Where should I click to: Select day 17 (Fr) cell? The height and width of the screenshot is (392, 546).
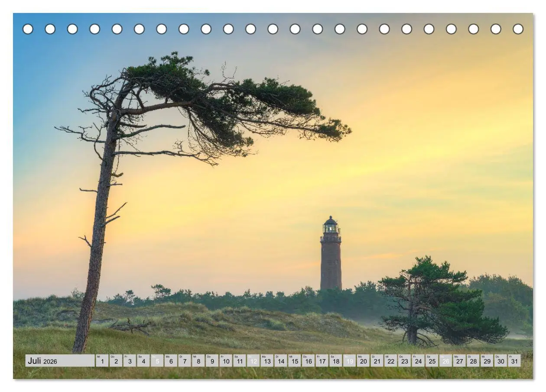(x=322, y=361)
